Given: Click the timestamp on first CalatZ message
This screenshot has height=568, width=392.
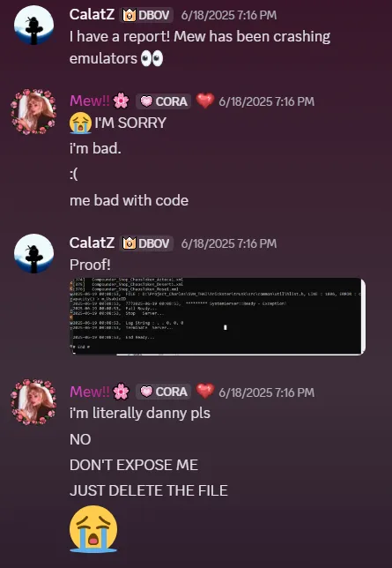Looking at the screenshot, I should point(229,15).
